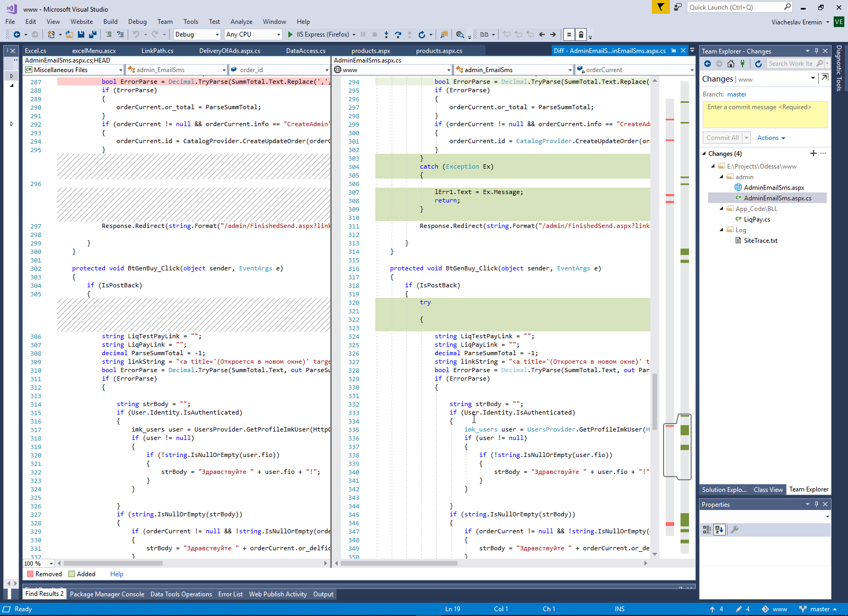Click the Removed red legend swatch
The width and height of the screenshot is (848, 616).
point(30,574)
